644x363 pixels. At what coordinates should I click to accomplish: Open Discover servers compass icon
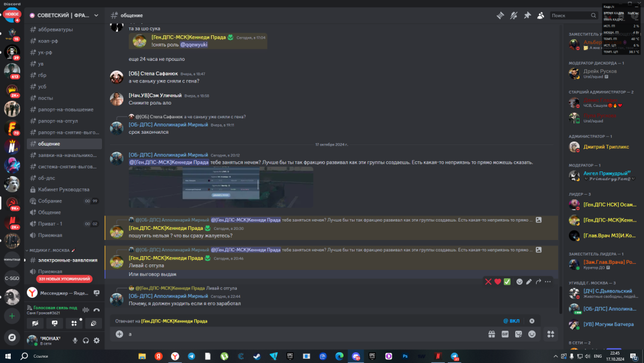pos(12,337)
